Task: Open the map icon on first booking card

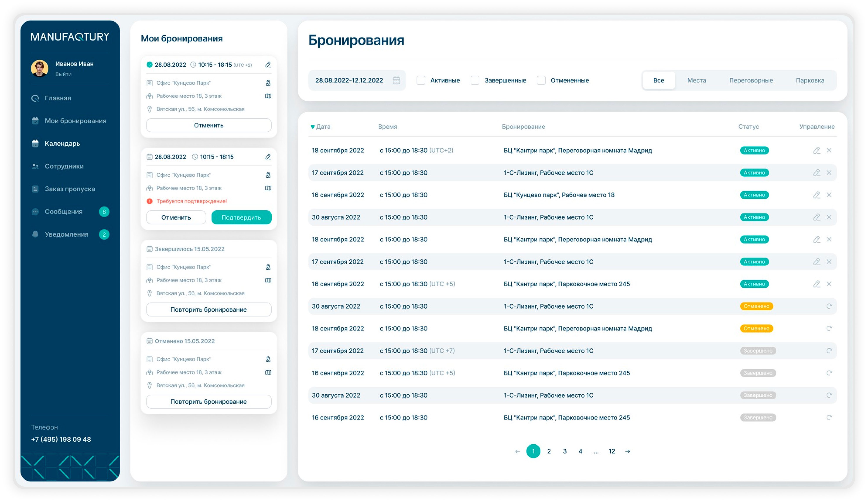Action: coord(268,96)
